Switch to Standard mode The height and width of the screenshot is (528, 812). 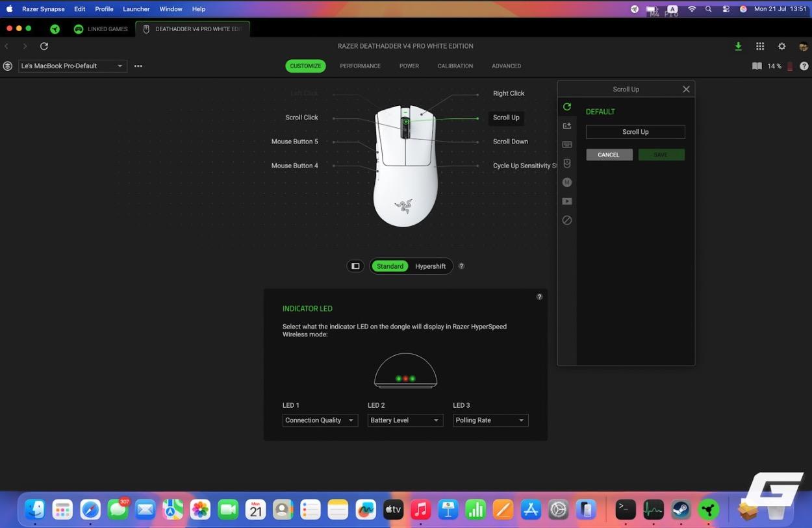pyautogui.click(x=390, y=266)
